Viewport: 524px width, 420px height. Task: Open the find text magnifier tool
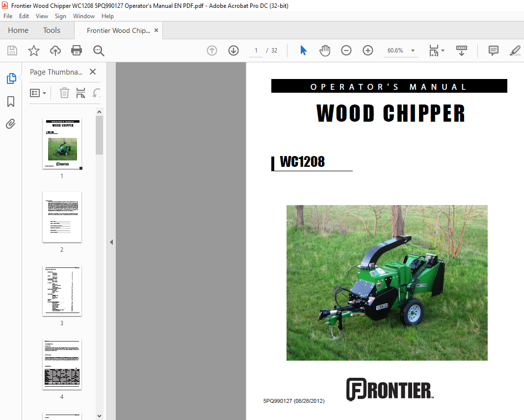[99, 51]
